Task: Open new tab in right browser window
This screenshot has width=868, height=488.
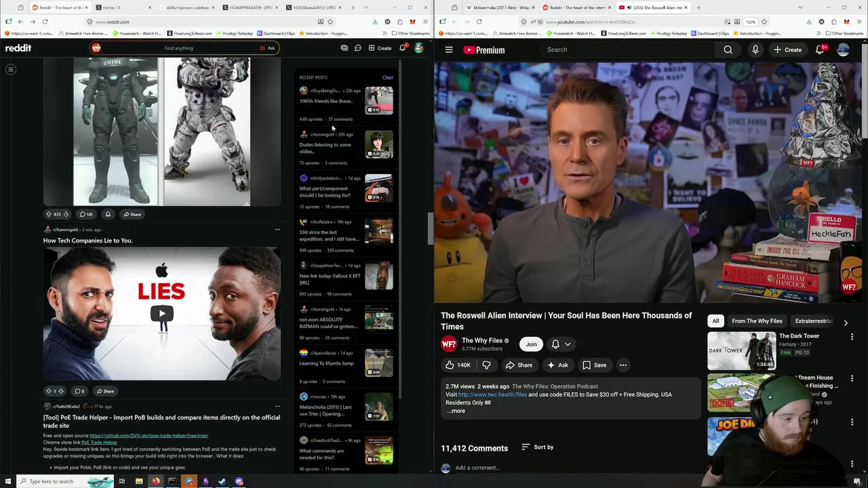Action: click(x=698, y=7)
